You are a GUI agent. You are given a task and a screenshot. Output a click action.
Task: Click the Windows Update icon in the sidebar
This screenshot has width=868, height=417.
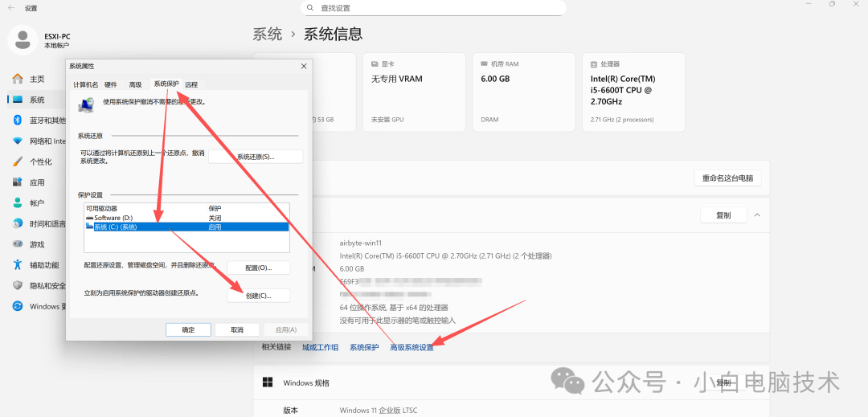[17, 306]
